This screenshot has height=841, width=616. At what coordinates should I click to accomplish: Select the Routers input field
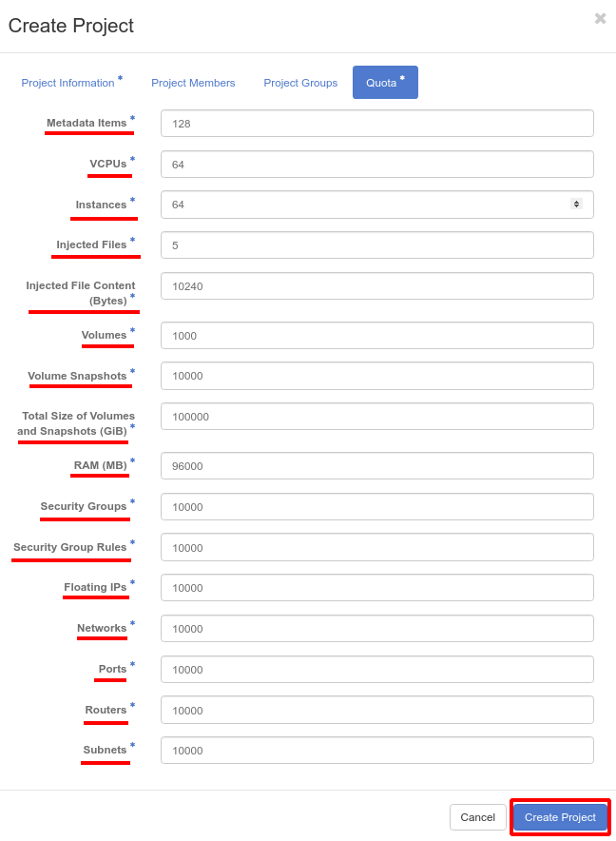376,710
